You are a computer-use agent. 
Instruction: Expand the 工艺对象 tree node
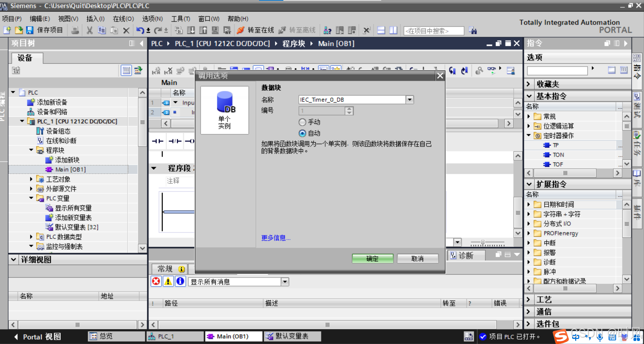coord(31,179)
